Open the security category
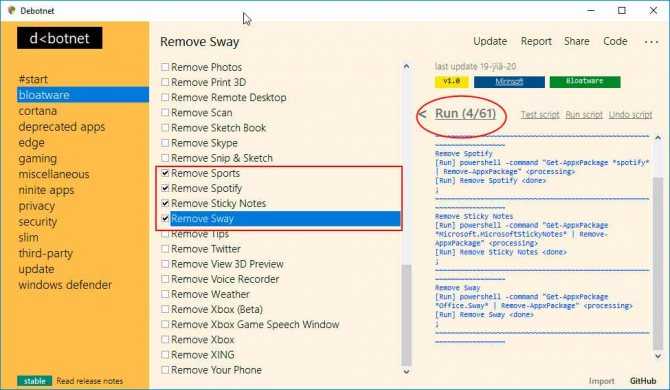The image size is (670, 390). tap(38, 222)
